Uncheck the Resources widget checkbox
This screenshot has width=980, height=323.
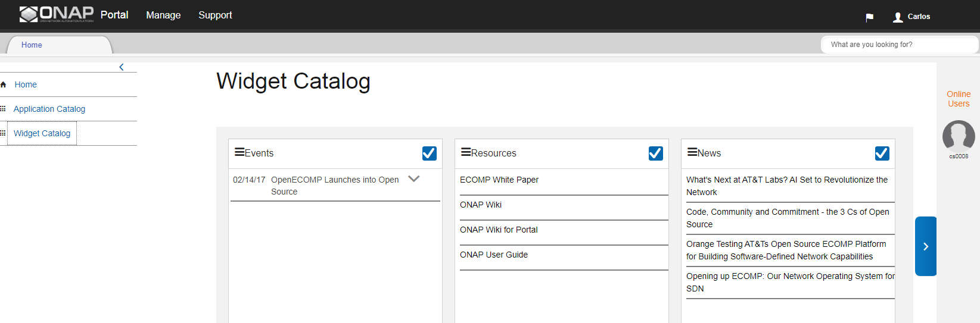(655, 153)
